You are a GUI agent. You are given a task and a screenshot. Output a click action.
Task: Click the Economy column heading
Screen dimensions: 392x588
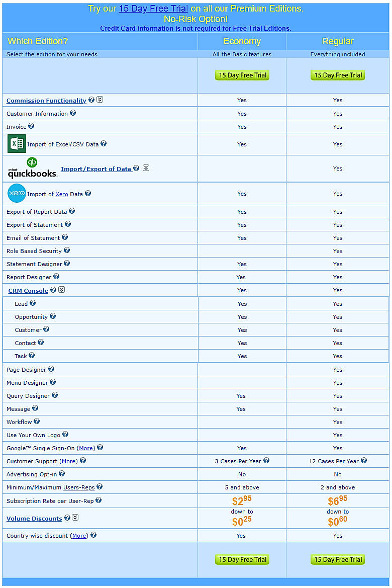(242, 41)
